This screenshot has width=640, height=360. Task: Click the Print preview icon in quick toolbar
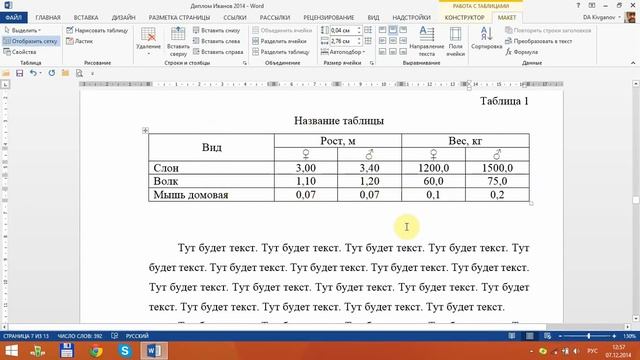coord(79,73)
